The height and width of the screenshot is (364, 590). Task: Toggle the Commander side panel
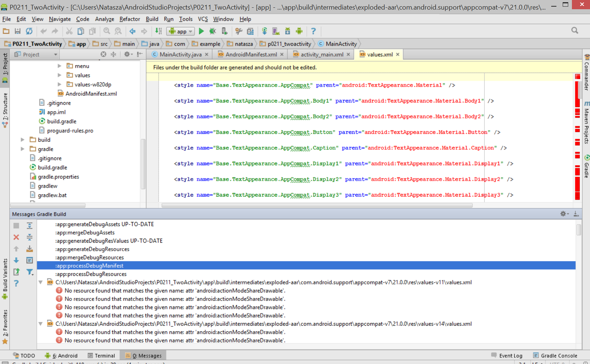tap(586, 72)
